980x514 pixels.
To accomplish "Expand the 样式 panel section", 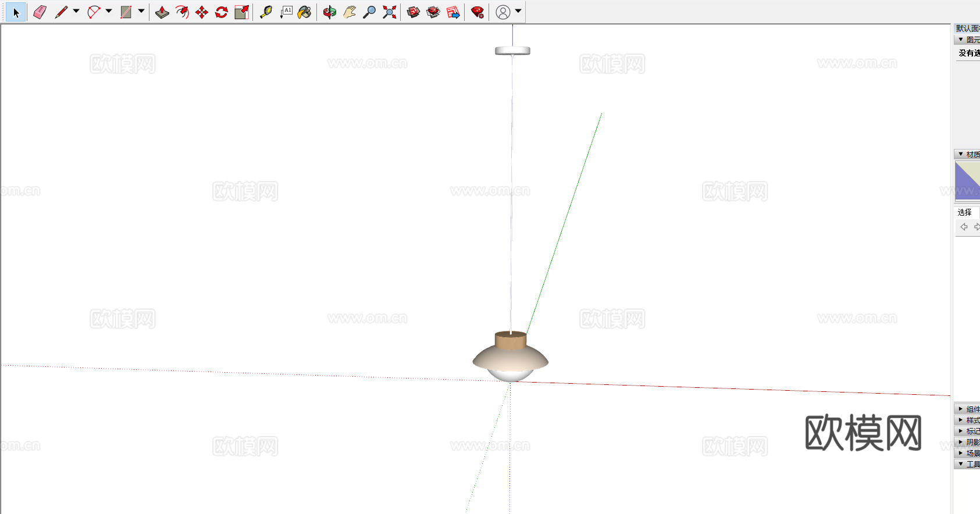I will pyautogui.click(x=961, y=420).
